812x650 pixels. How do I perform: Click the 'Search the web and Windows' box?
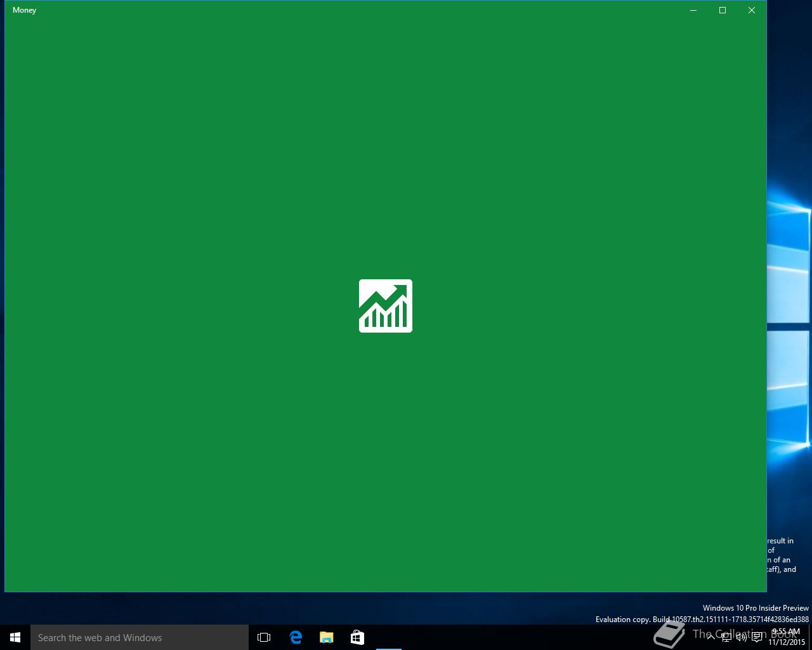[140, 637]
